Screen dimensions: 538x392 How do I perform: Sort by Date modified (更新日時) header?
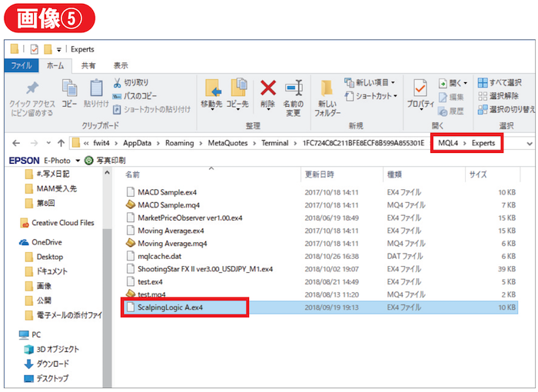pos(342,174)
